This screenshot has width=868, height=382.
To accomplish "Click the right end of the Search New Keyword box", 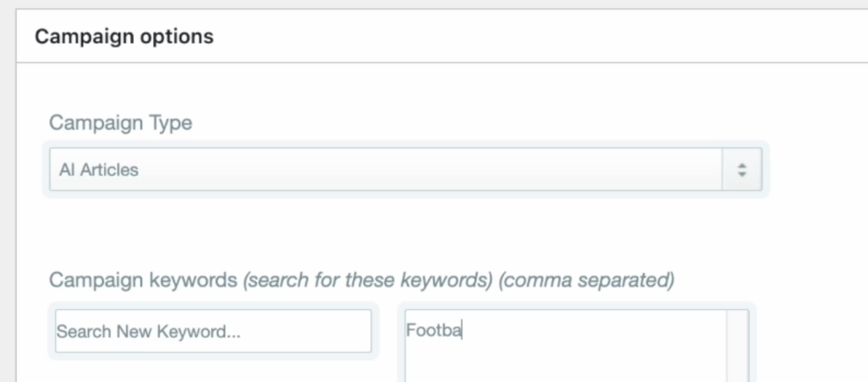I will (x=357, y=331).
